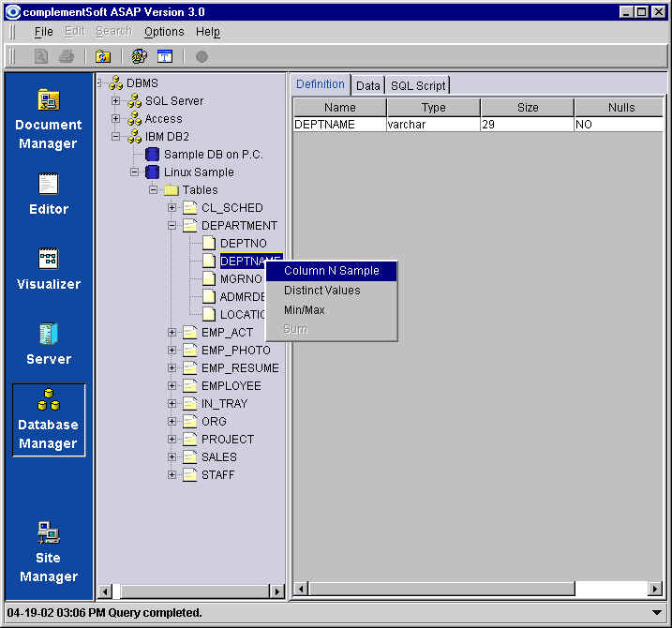Click the Type column header
This screenshot has width=672, height=628.
pyautogui.click(x=433, y=107)
